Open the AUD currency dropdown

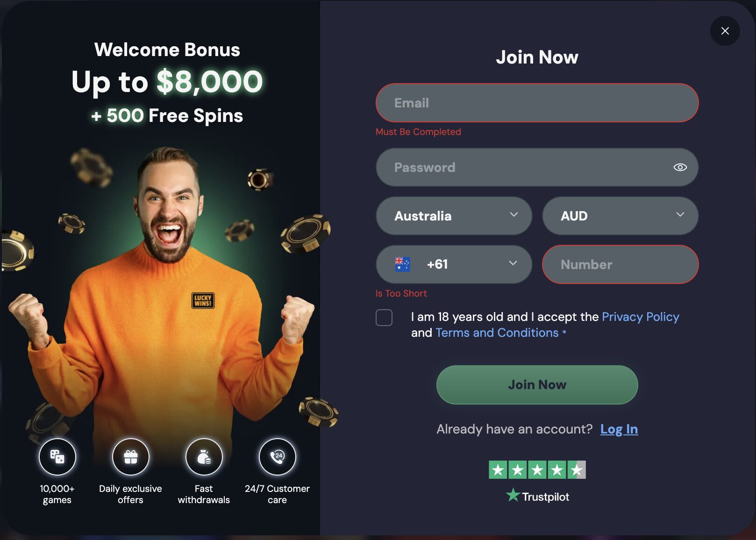(x=620, y=216)
